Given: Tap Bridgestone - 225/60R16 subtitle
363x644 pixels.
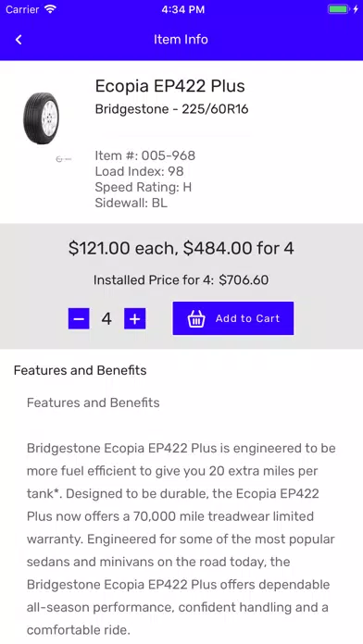Looking at the screenshot, I should point(172,109).
